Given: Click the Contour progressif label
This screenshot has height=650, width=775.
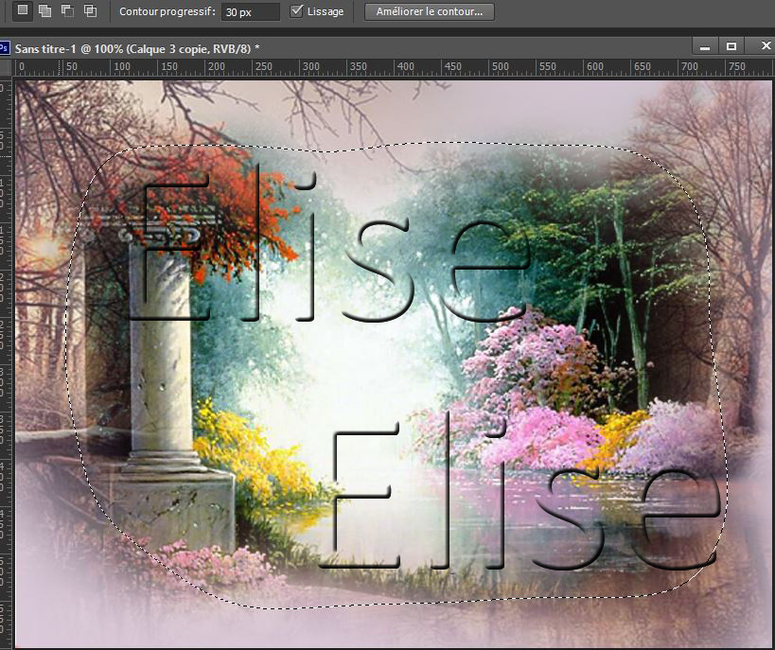Looking at the screenshot, I should click(x=167, y=12).
